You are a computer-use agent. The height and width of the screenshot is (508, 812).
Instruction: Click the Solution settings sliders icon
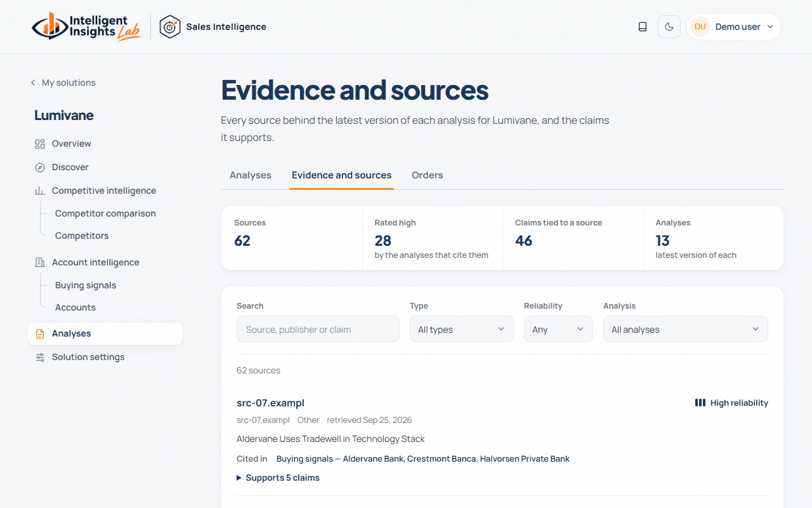pos(40,357)
